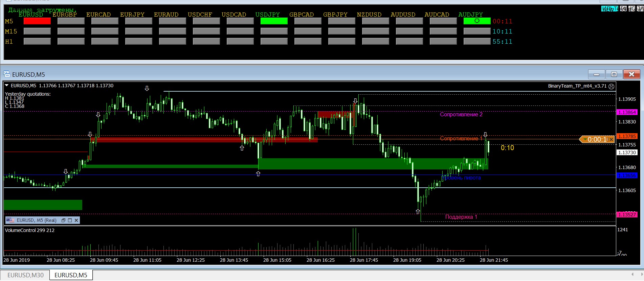Click the sad-face expert advisor icon

coord(612,86)
